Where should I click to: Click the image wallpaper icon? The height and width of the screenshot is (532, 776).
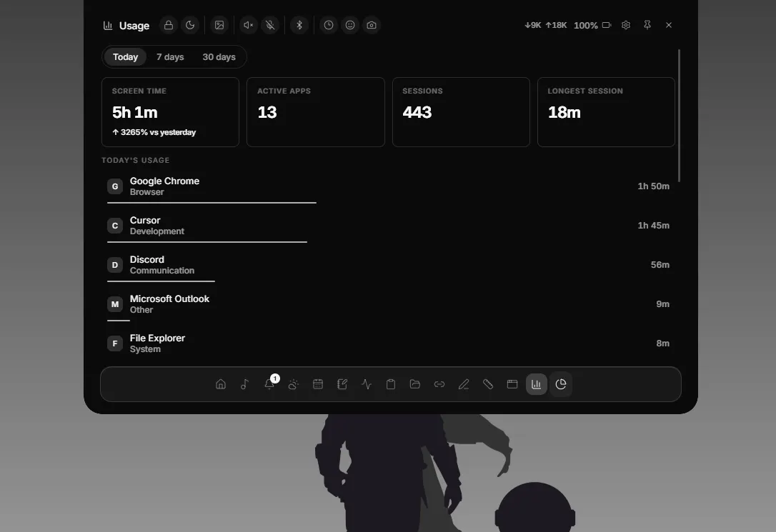click(219, 25)
